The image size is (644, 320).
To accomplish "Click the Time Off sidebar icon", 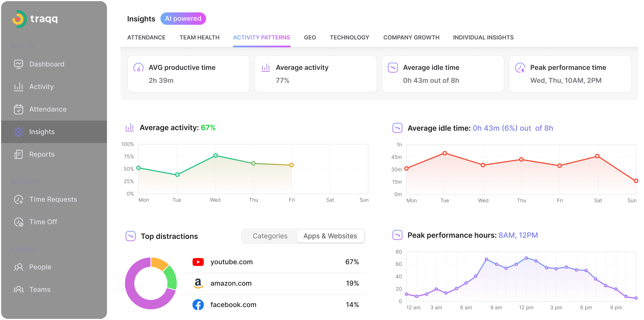I will pos(19,222).
